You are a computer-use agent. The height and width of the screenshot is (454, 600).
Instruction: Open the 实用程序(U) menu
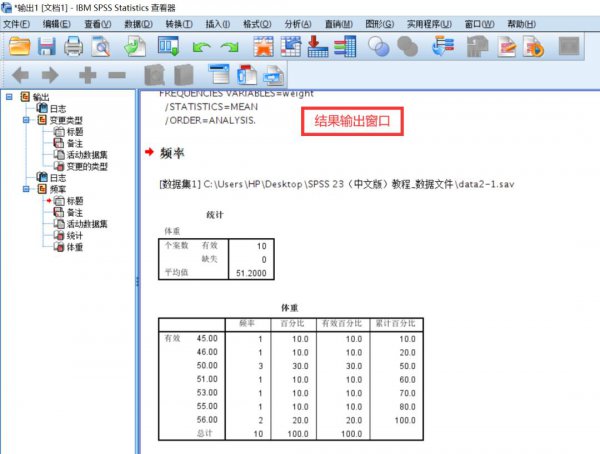point(429,24)
